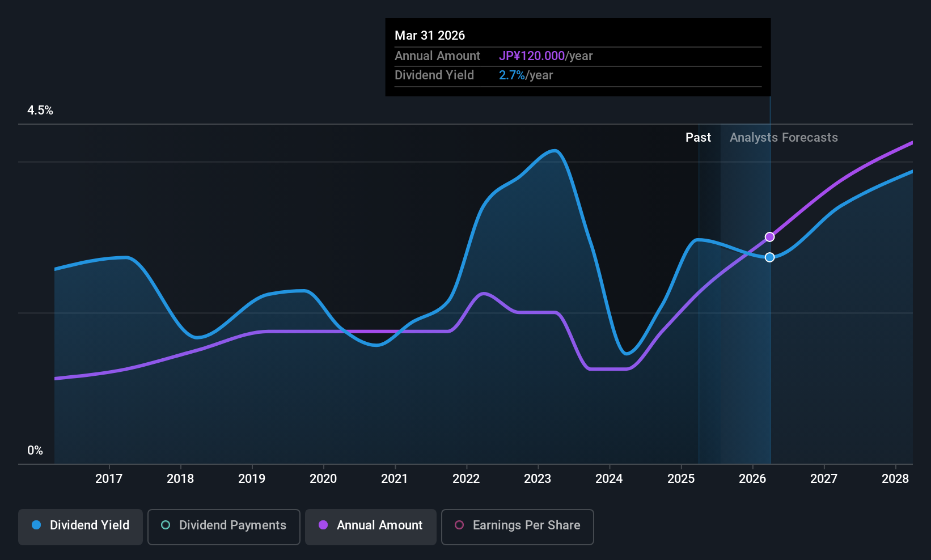Click the purple Annual Amount legend dot
The height and width of the screenshot is (560, 931).
click(x=323, y=525)
